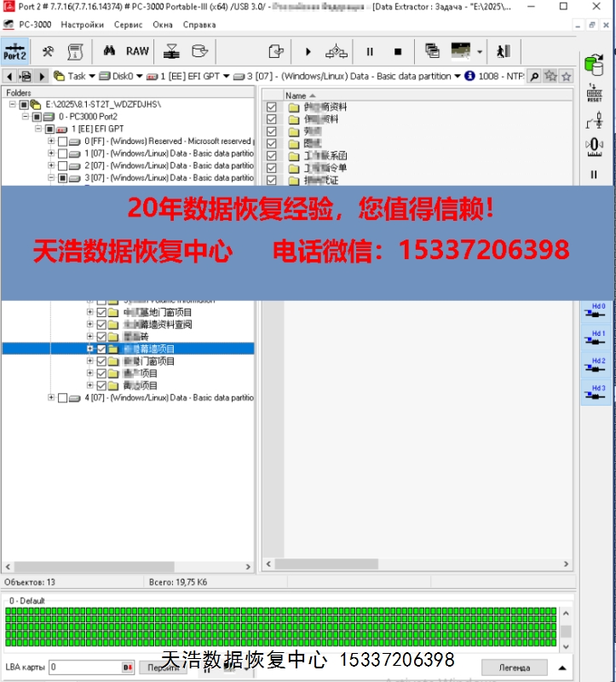Select the Hd 0 head icon
The width and height of the screenshot is (616, 682).
point(597,311)
